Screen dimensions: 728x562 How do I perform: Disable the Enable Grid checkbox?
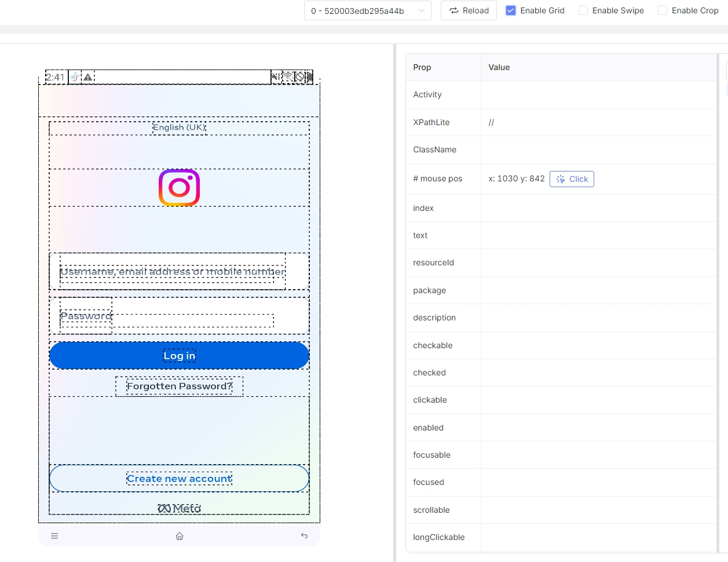[x=511, y=10]
